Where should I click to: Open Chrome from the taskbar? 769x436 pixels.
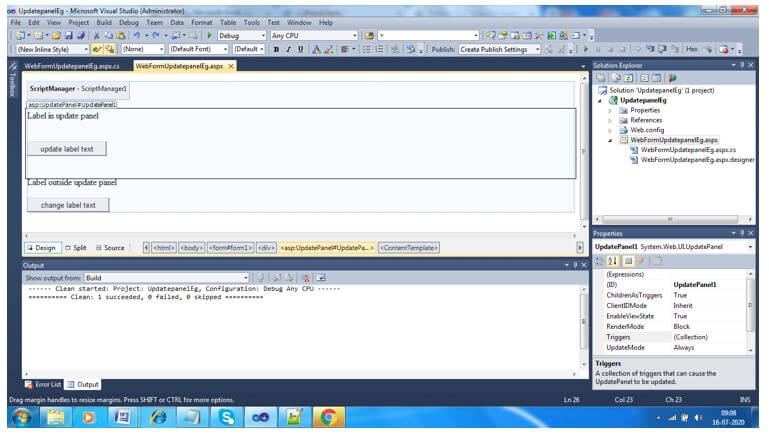point(328,417)
